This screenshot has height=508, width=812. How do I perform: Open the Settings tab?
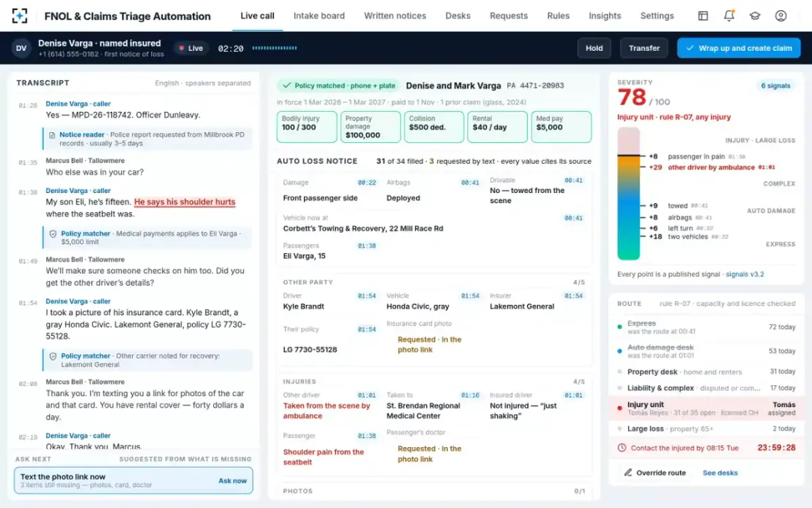click(x=657, y=16)
